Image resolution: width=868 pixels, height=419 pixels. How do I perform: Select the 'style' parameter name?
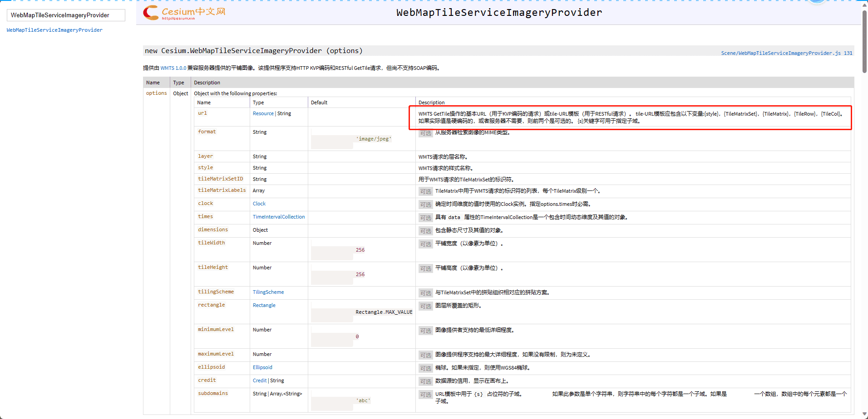pyautogui.click(x=205, y=167)
